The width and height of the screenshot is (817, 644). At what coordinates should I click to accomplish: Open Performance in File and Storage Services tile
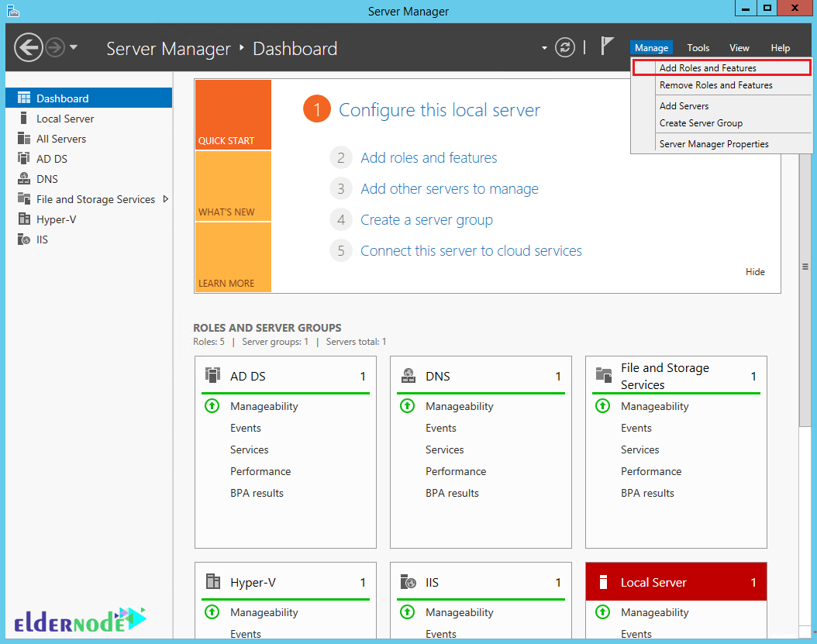click(x=651, y=471)
